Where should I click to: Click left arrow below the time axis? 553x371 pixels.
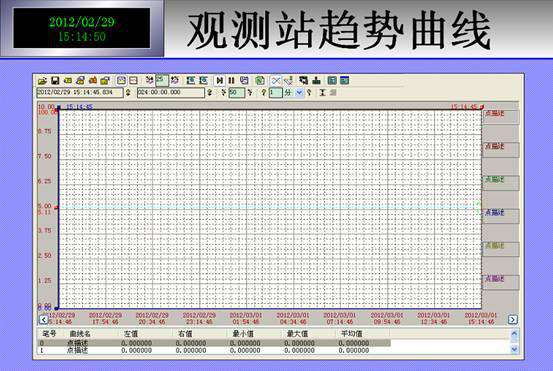44,320
